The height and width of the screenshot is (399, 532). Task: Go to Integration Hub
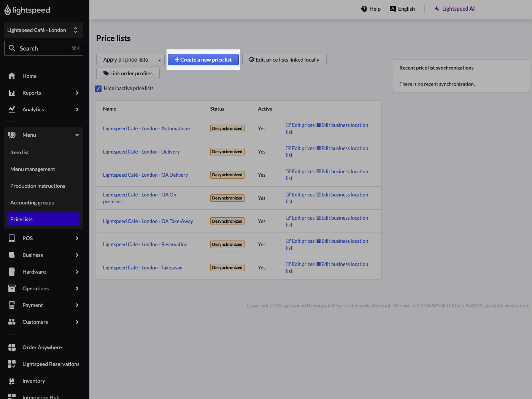41,396
